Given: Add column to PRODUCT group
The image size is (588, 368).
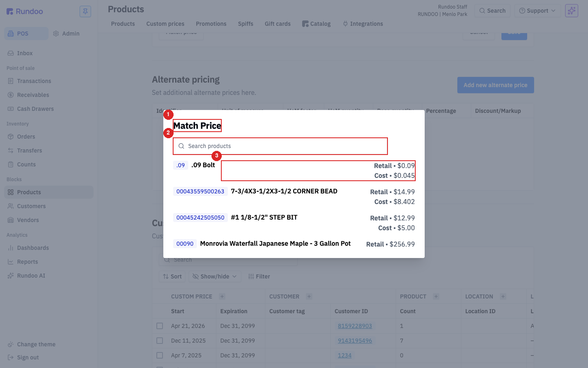Looking at the screenshot, I should click(x=436, y=296).
